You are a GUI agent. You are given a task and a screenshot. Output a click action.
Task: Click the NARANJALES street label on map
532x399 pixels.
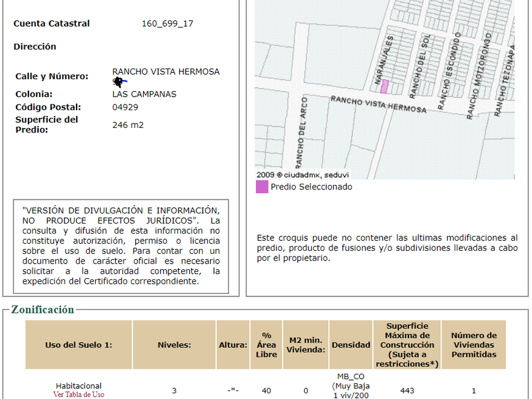tap(384, 60)
